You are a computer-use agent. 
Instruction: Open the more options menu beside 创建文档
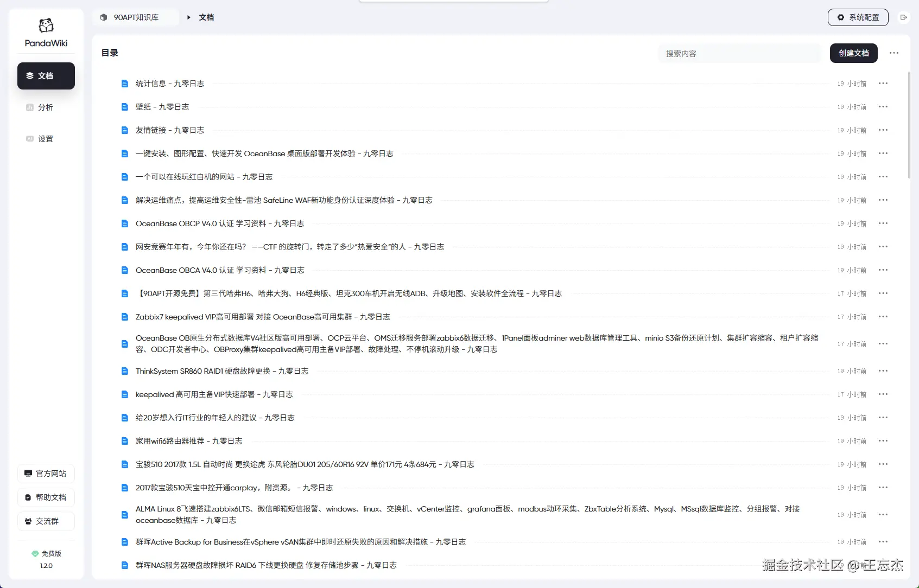894,53
